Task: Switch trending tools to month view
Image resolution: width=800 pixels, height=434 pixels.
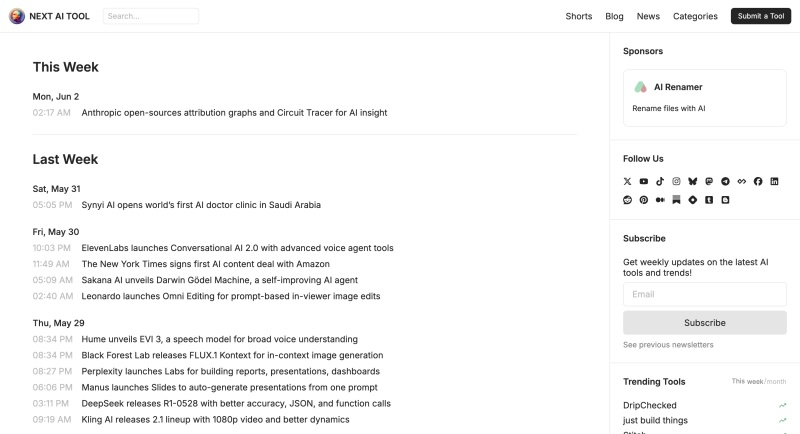Action: pyautogui.click(x=777, y=381)
